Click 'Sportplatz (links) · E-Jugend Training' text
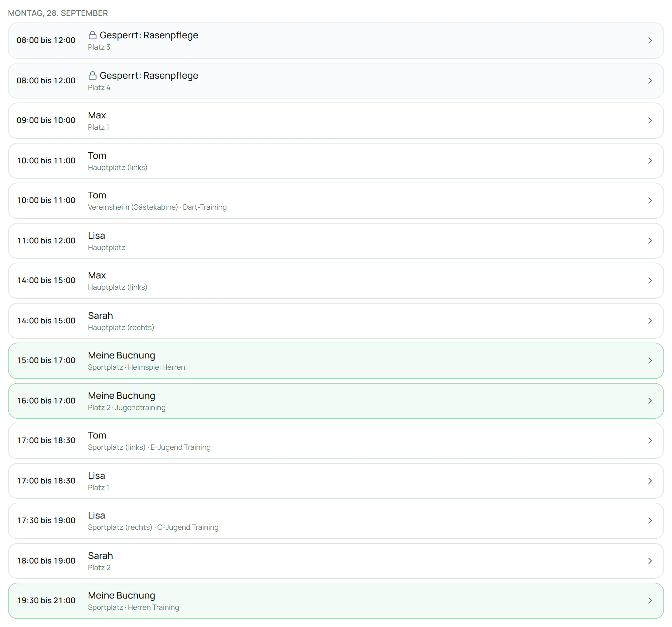 [149, 447]
